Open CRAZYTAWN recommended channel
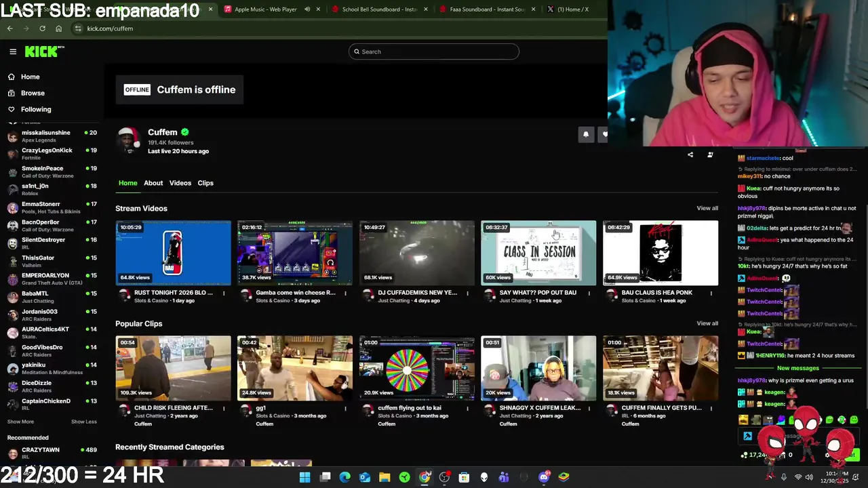Screen dimensions: 868x488 (x=52, y=453)
